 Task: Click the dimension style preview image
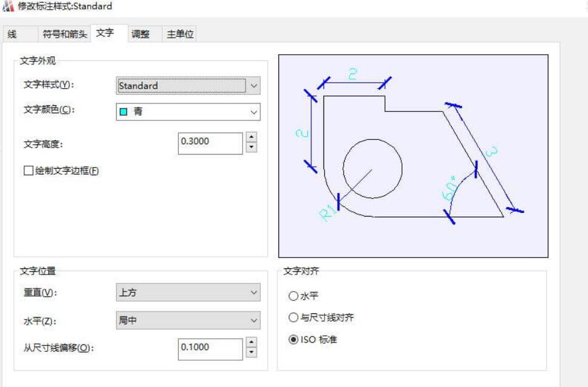413,155
